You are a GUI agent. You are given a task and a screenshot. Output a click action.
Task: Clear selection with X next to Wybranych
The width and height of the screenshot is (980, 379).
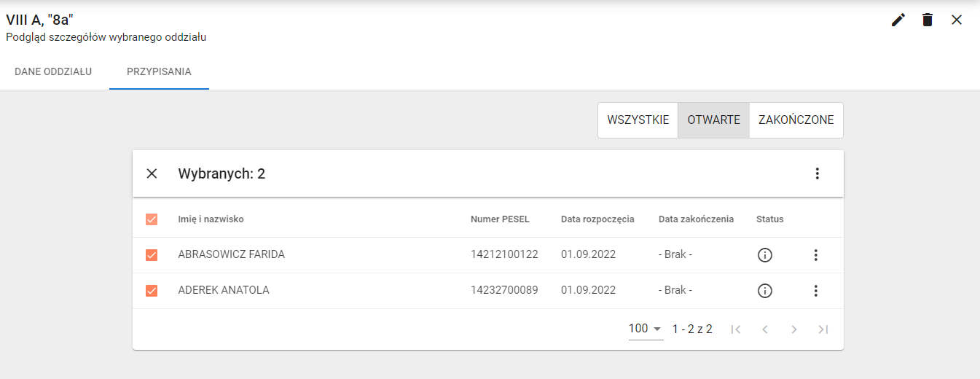tap(152, 173)
